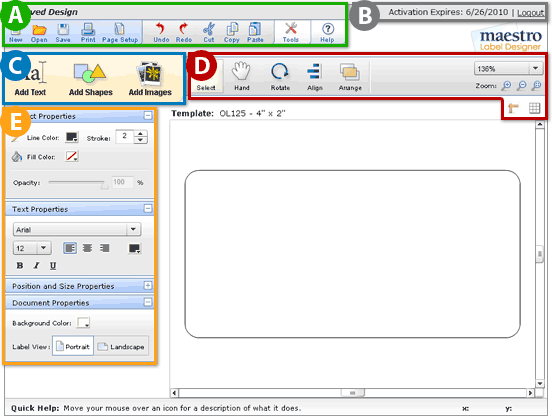
Task: Align text to the left
Action: pyautogui.click(x=70, y=248)
